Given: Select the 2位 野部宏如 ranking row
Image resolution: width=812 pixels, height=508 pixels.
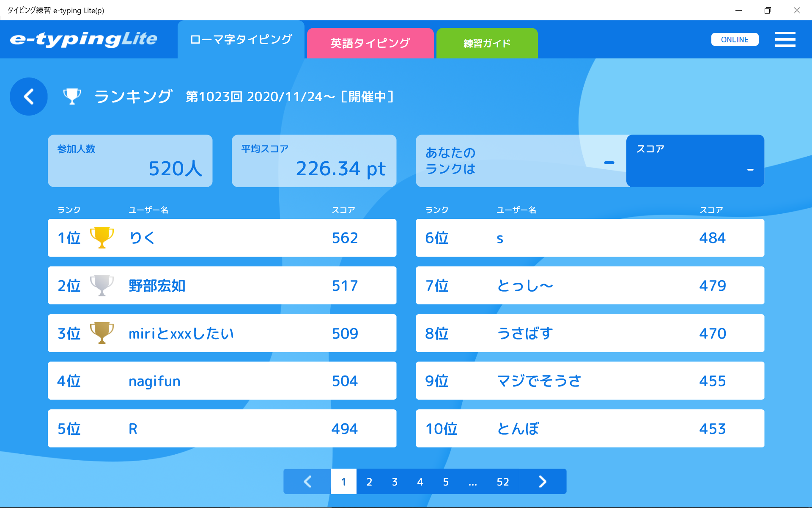Looking at the screenshot, I should (x=222, y=285).
